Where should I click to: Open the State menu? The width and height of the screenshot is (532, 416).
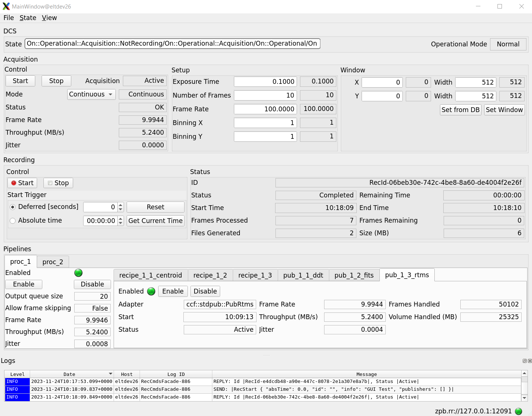(28, 18)
